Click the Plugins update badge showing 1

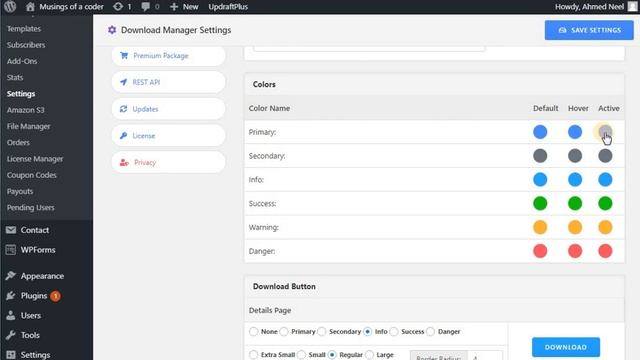coord(56,296)
